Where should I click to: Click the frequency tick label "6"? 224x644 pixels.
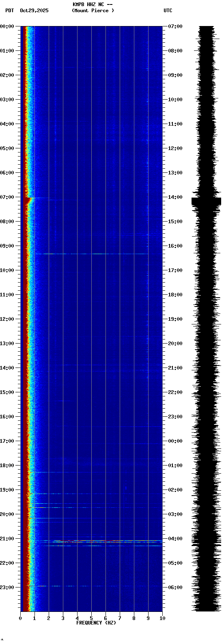point(106,618)
